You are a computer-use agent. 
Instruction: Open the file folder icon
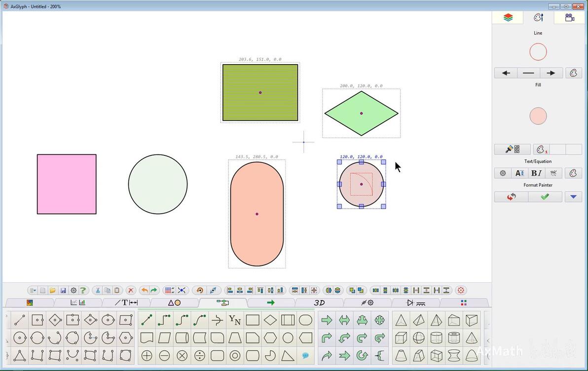(x=52, y=291)
